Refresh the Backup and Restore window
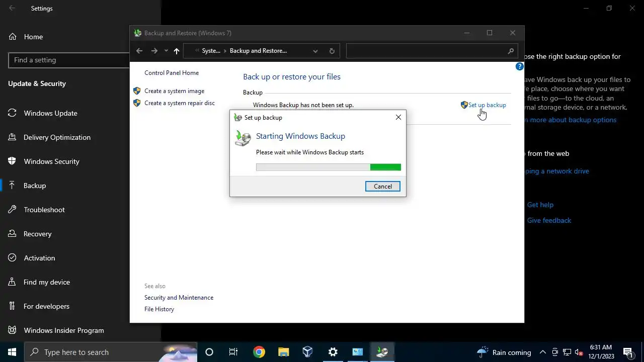 coord(332,51)
